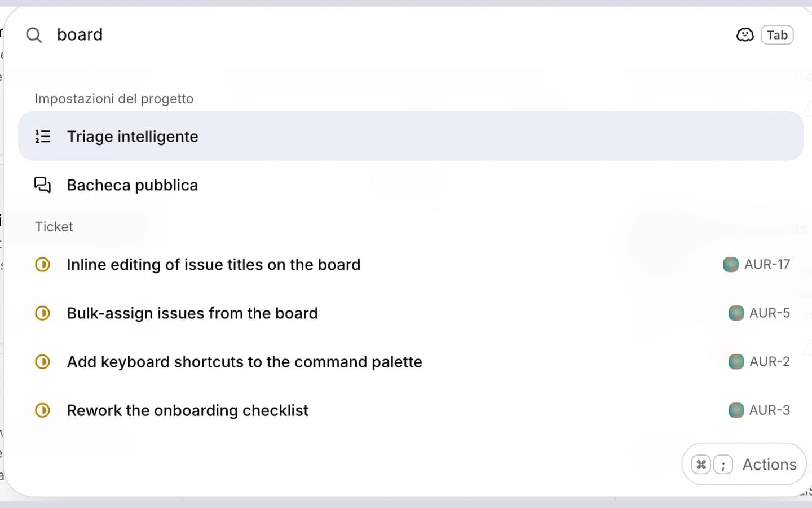Click the project avatar beside AUR-5
812x508 pixels.
pyautogui.click(x=736, y=313)
